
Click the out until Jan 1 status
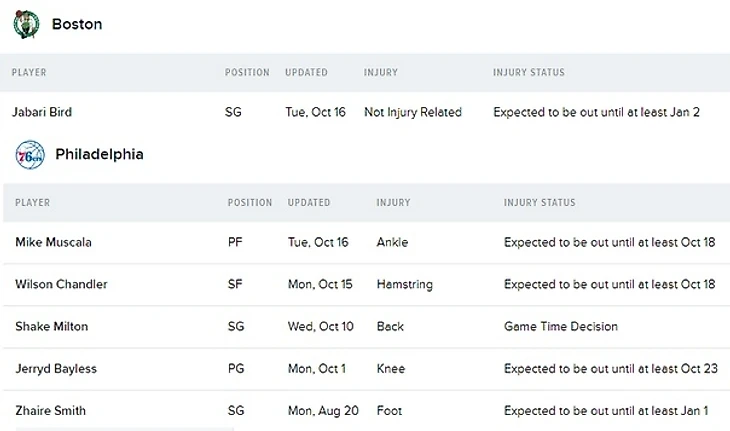(606, 411)
